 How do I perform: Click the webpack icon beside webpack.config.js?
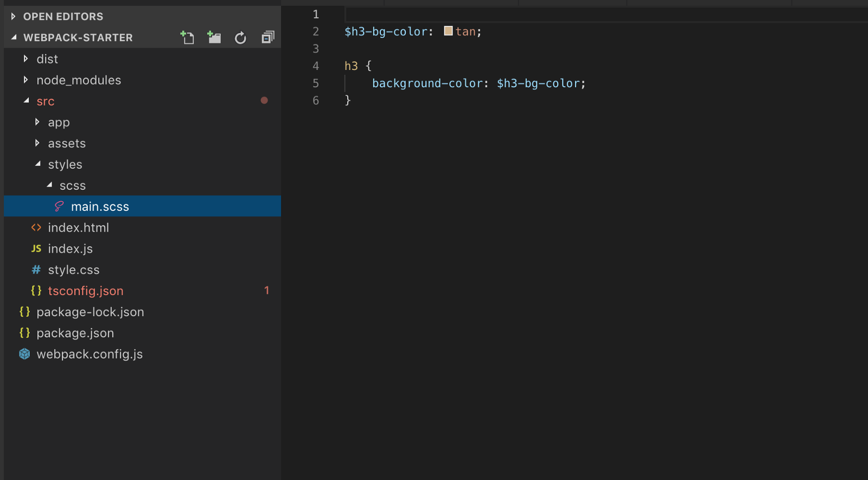click(x=24, y=354)
